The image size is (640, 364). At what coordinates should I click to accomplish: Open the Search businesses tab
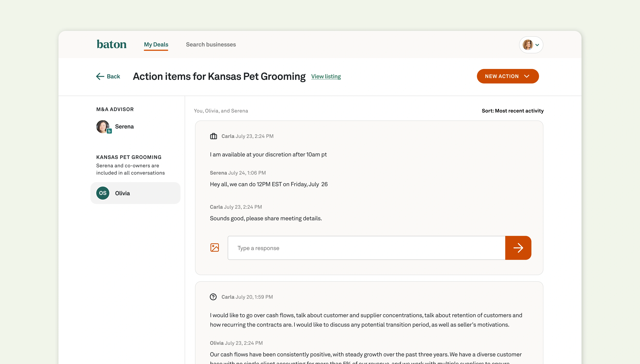[211, 45]
